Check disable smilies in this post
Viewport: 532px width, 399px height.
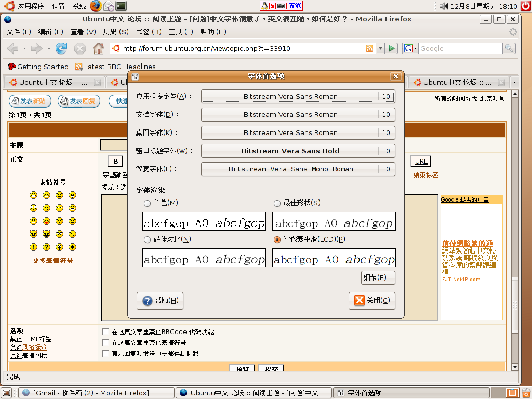point(105,342)
